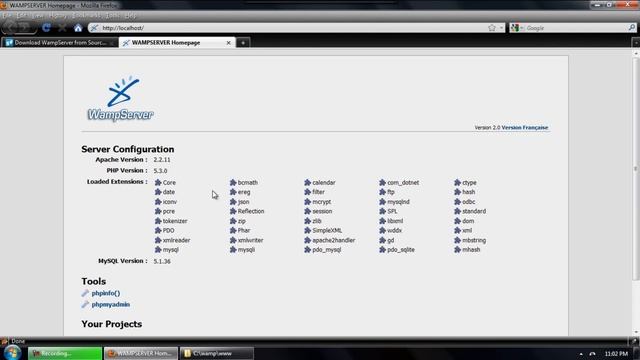Click the SimpleXML extension puzzle icon
Screen dimensions: 640x360
pos(308,230)
